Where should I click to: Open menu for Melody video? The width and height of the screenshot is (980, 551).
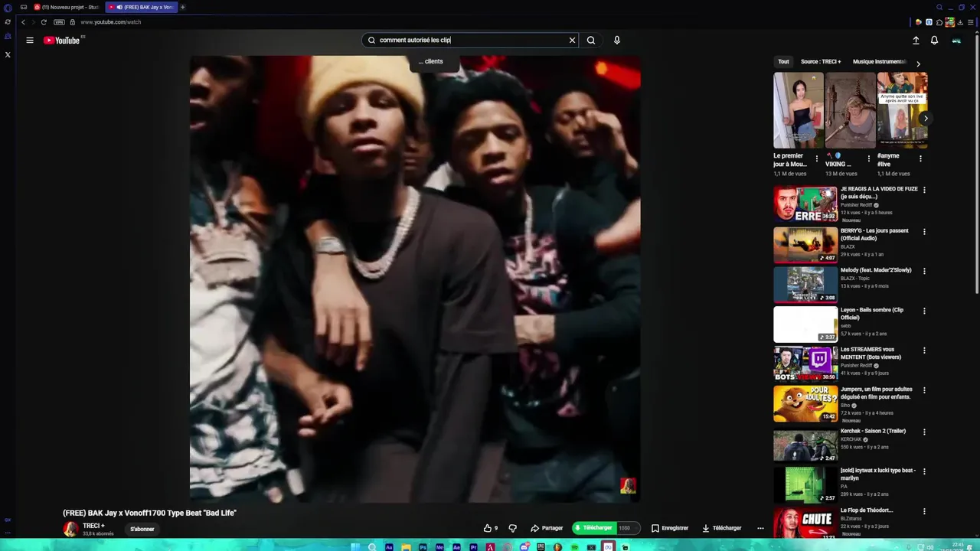(x=924, y=271)
